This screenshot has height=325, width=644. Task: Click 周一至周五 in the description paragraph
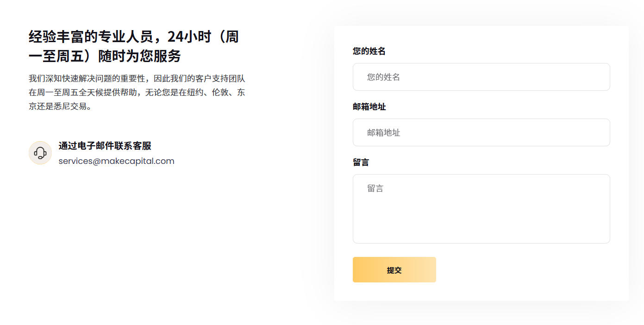[x=58, y=92]
